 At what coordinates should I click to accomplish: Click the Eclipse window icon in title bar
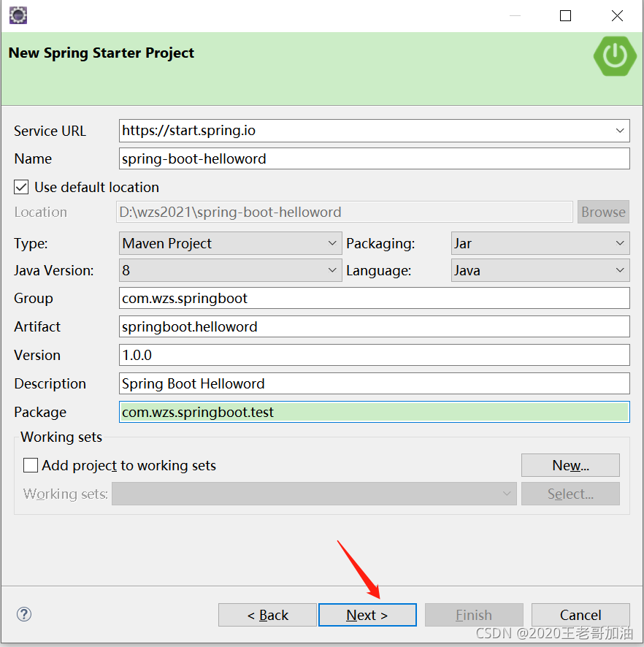tap(18, 15)
